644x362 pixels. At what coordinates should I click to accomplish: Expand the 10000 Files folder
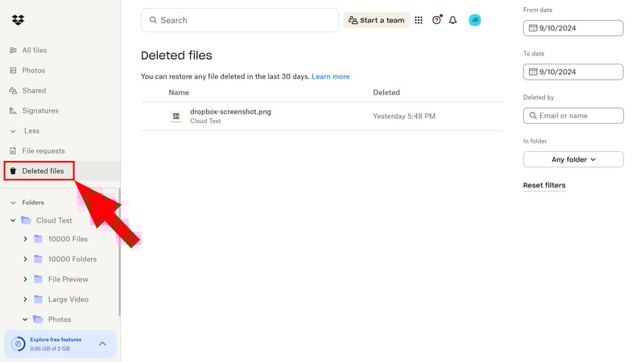25,239
